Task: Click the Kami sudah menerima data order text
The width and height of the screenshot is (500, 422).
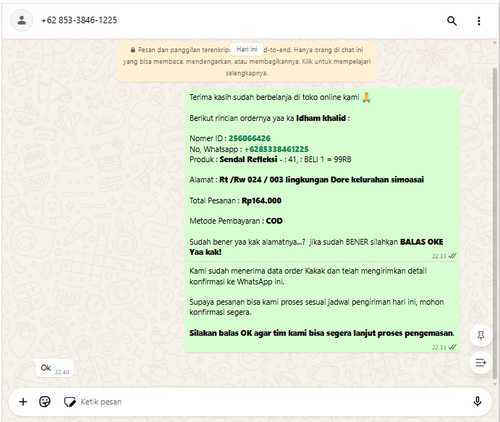Action: 308,276
